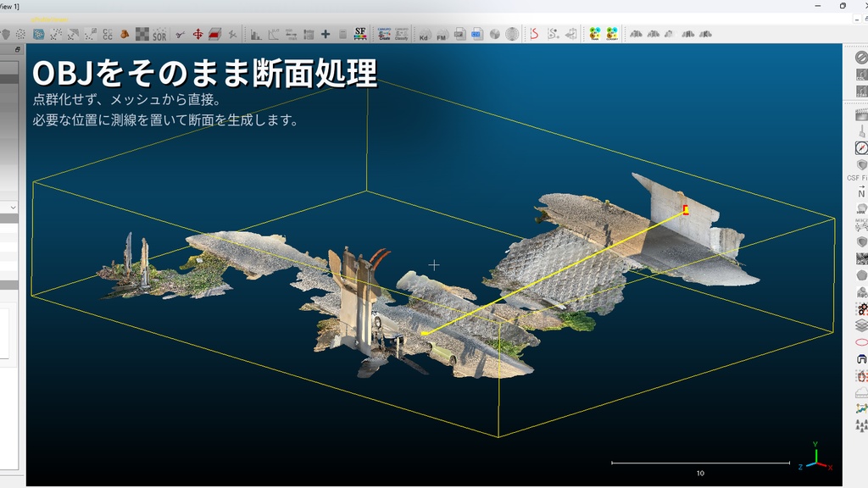Click the RANSAC shape detection (RSD) icon
The width and height of the screenshot is (868, 488).
click(x=862, y=292)
